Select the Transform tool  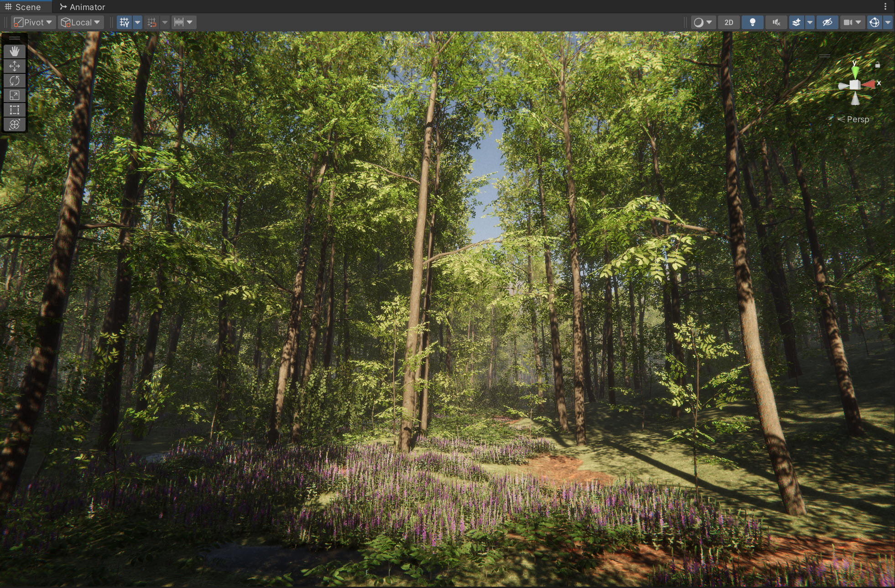tap(15, 124)
